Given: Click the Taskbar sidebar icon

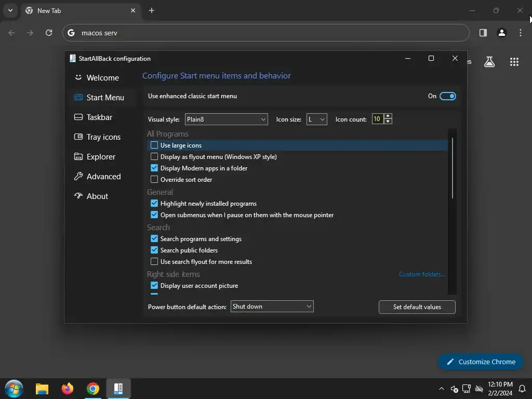Looking at the screenshot, I should coord(78,117).
